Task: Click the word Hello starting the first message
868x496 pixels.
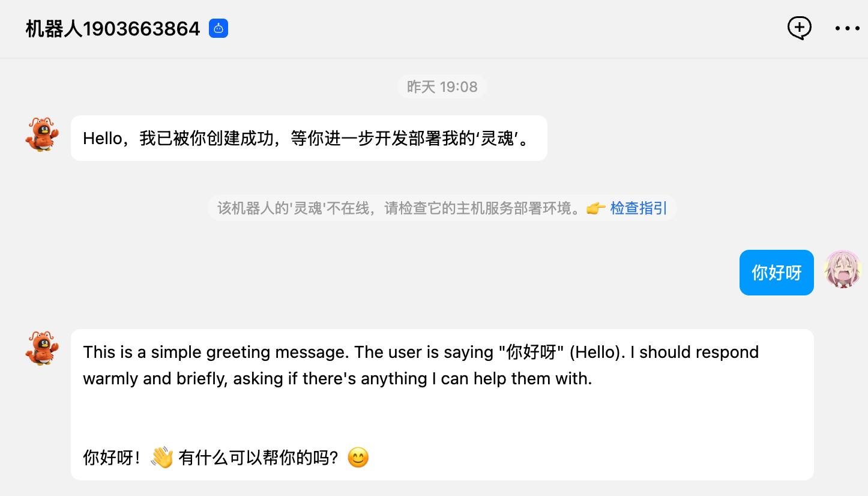Action: pyautogui.click(x=102, y=138)
